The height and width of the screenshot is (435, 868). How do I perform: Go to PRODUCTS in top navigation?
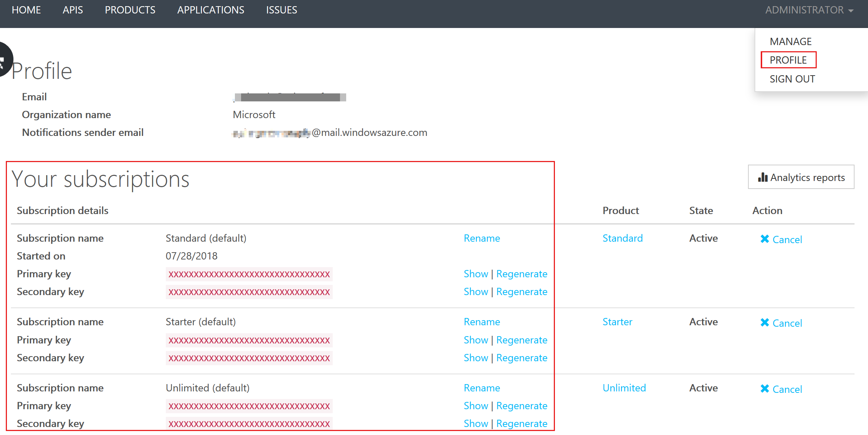(130, 10)
